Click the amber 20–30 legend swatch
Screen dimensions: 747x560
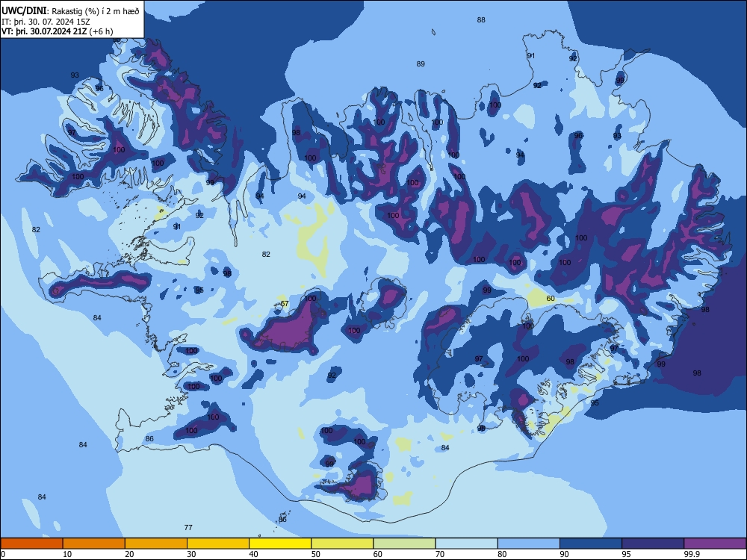[x=156, y=544]
